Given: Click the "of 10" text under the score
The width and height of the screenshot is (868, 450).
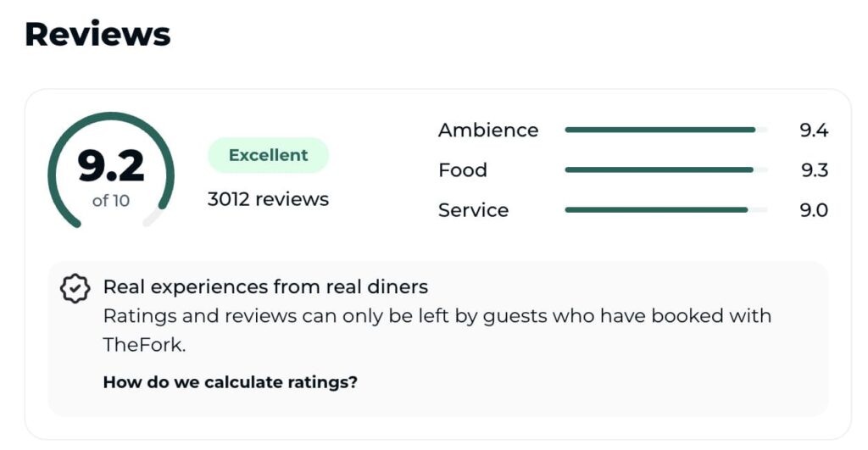Looking at the screenshot, I should click(x=111, y=201).
